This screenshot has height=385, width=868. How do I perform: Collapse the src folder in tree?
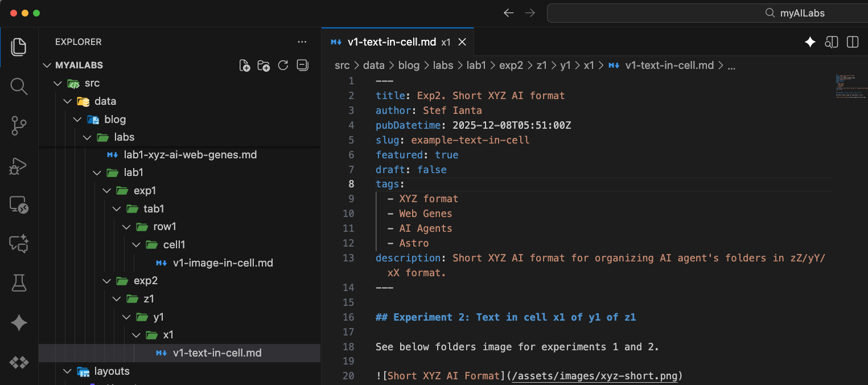[x=92, y=83]
